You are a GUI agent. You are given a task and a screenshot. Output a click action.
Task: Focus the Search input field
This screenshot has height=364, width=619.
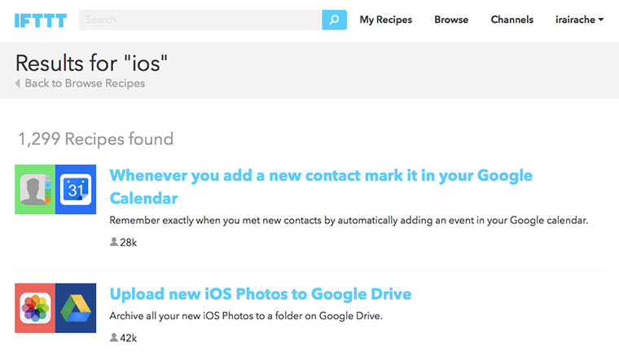coord(200,20)
